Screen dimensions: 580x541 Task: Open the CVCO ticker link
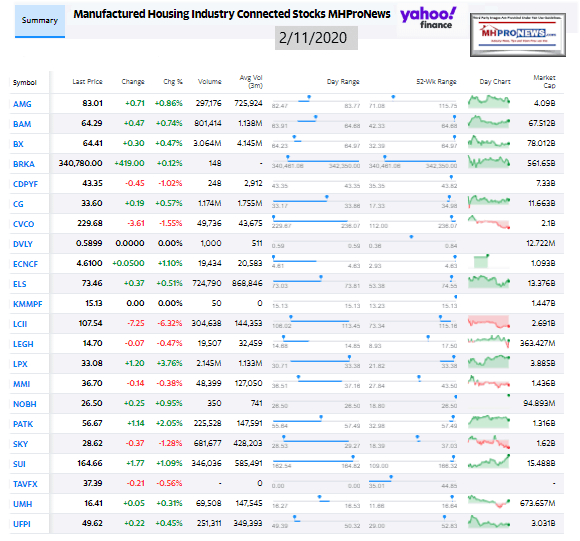coord(24,224)
